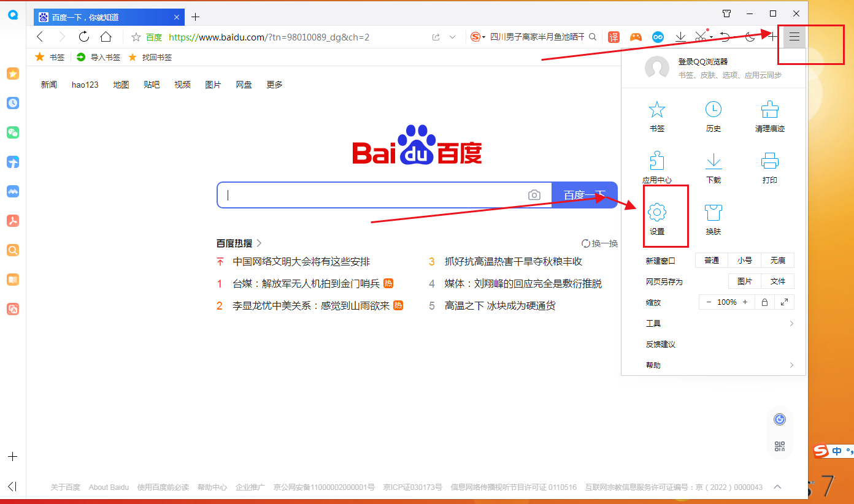
Task: Click the share icon in address bar
Action: (436, 37)
